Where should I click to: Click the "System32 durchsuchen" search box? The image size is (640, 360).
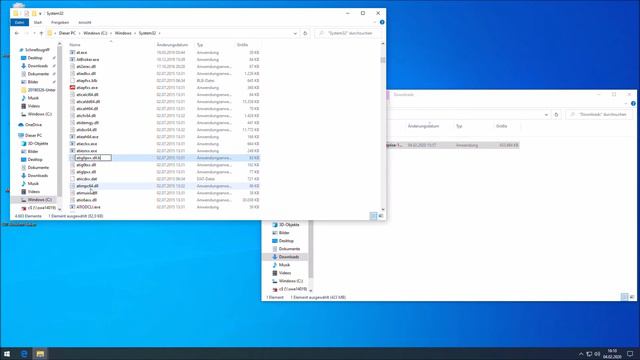click(348, 33)
